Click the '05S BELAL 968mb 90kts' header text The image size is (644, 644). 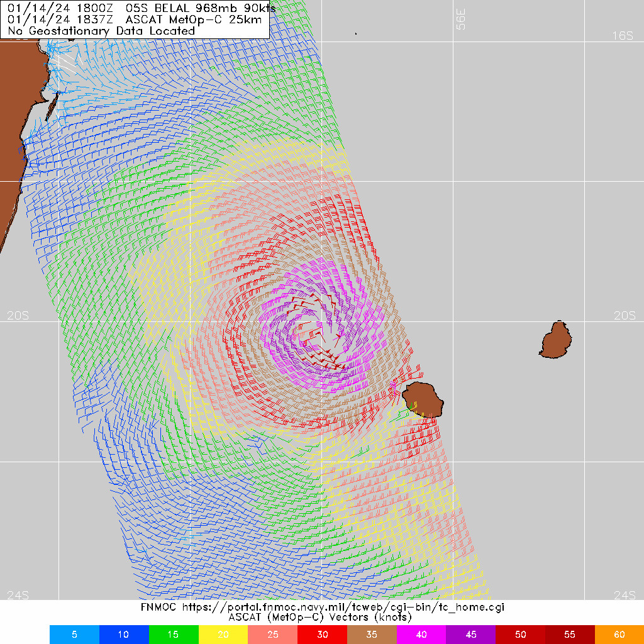tap(201, 8)
